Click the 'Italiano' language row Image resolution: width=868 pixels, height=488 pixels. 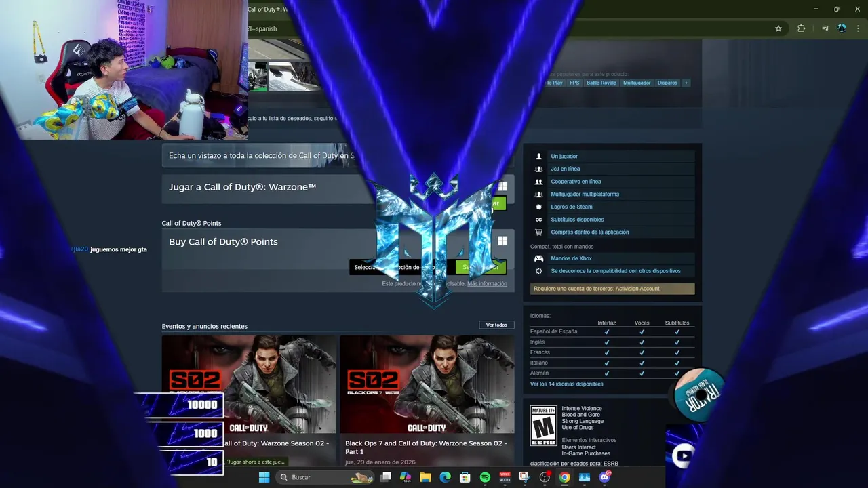[x=612, y=363]
